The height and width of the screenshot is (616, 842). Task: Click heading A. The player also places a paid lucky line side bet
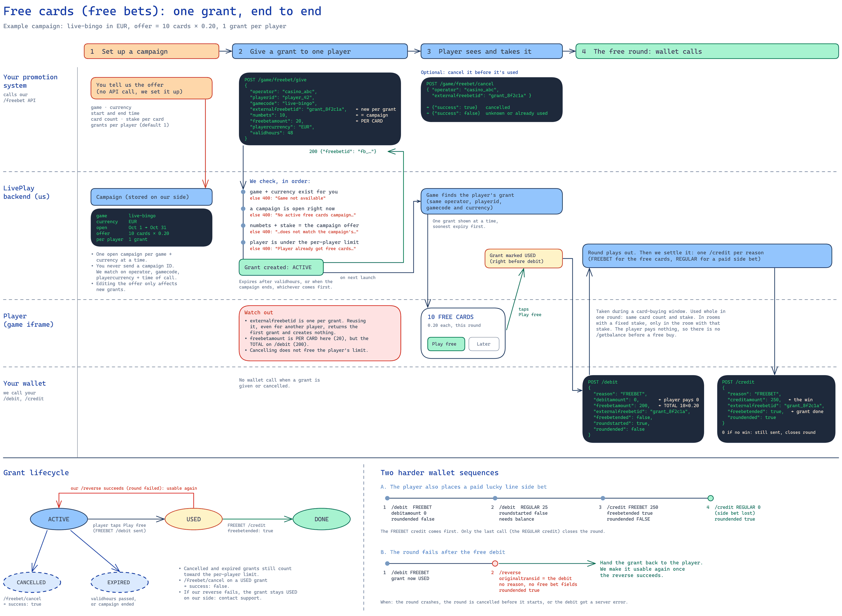pos(463,487)
